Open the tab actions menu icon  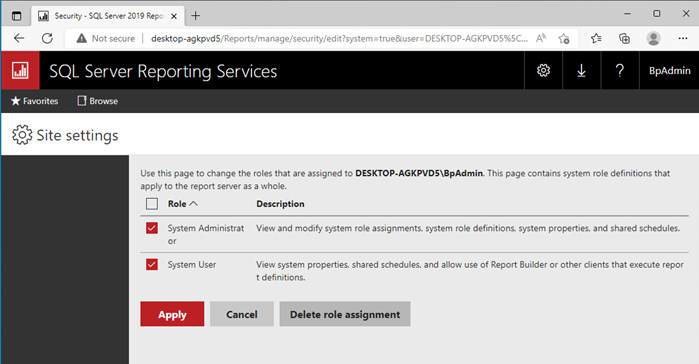coord(16,16)
